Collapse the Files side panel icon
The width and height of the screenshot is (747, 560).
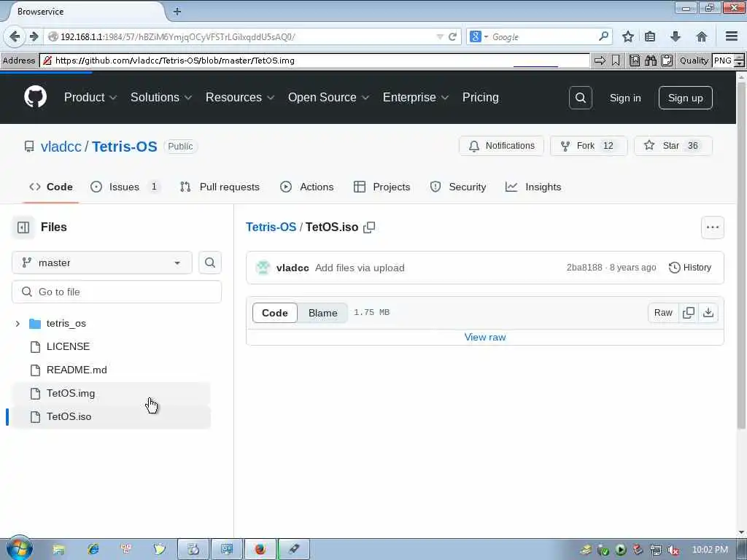[x=23, y=227]
